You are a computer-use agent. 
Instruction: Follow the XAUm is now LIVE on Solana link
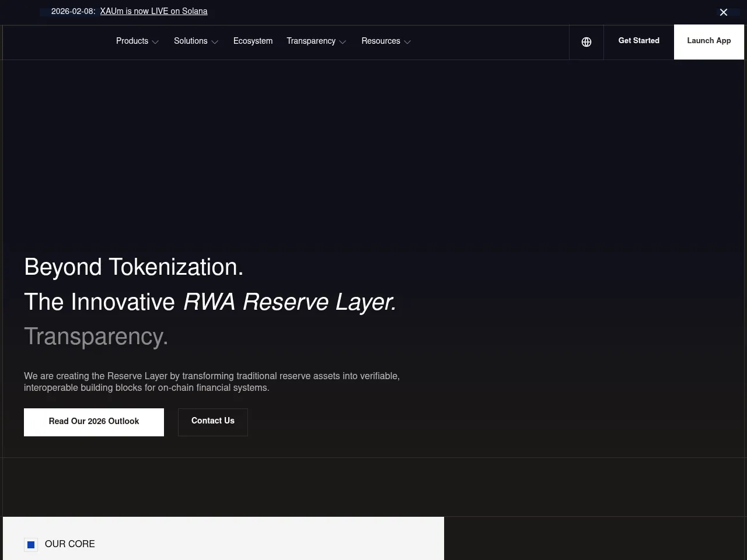pos(153,12)
